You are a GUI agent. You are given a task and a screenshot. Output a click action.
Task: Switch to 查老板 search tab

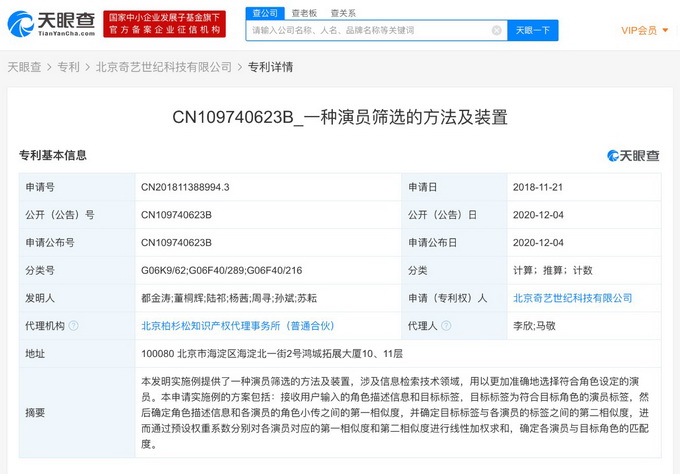pyautogui.click(x=304, y=13)
